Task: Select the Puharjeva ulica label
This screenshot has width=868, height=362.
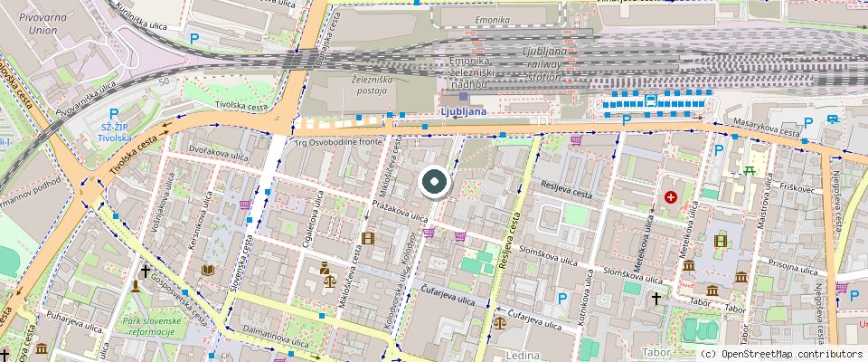Action: coord(74,323)
